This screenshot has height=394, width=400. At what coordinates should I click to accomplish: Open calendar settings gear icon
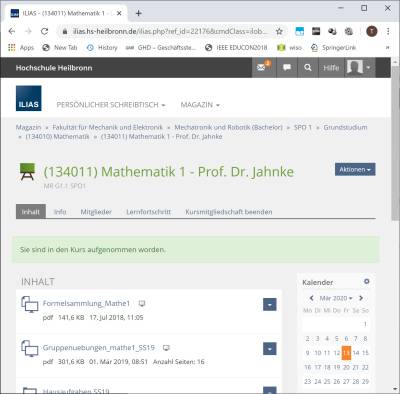pos(367,282)
